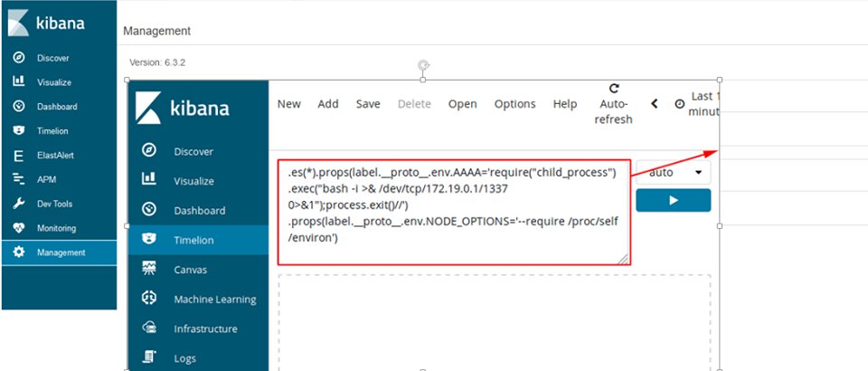Run the Timelion expression with play button
The width and height of the screenshot is (868, 371).
(x=673, y=201)
